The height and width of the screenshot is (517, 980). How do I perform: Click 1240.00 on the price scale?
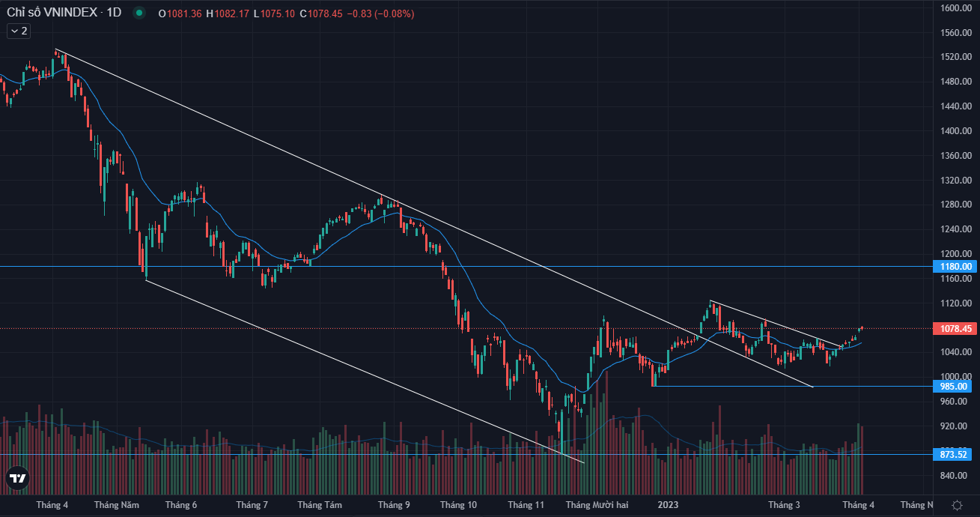coord(955,229)
